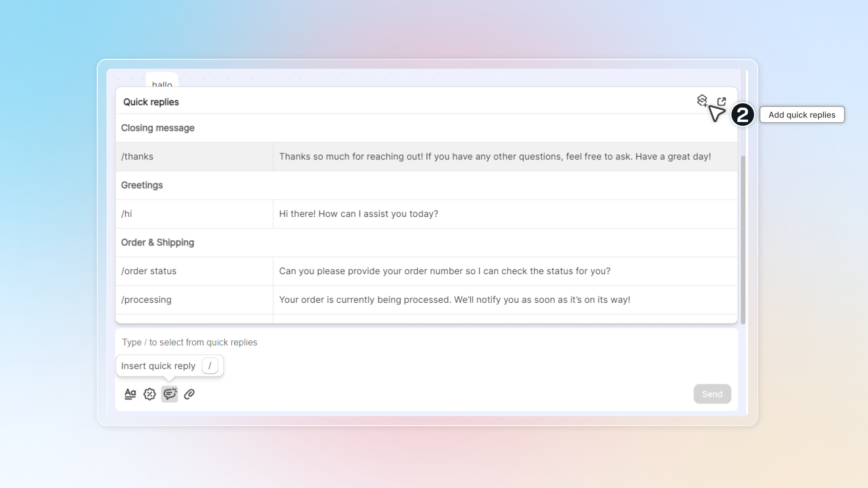Viewport: 868px width, 488px height.
Task: Click the Greetings group header
Action: pyautogui.click(x=142, y=185)
